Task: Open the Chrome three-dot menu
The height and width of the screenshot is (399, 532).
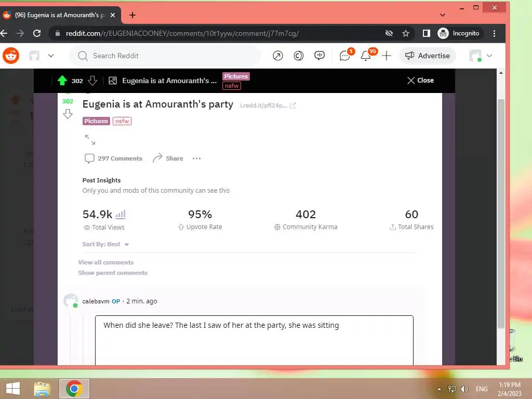Action: coord(494,33)
